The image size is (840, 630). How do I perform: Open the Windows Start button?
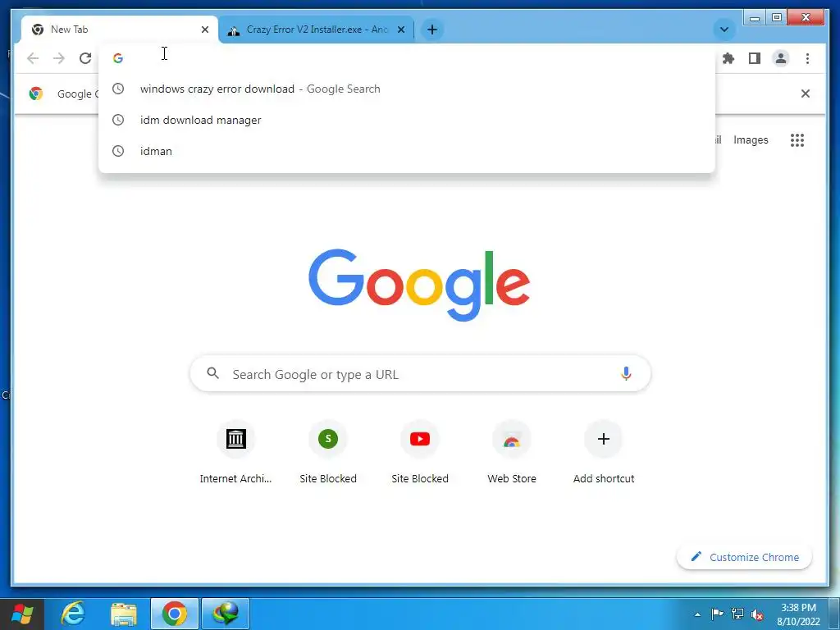pos(22,614)
